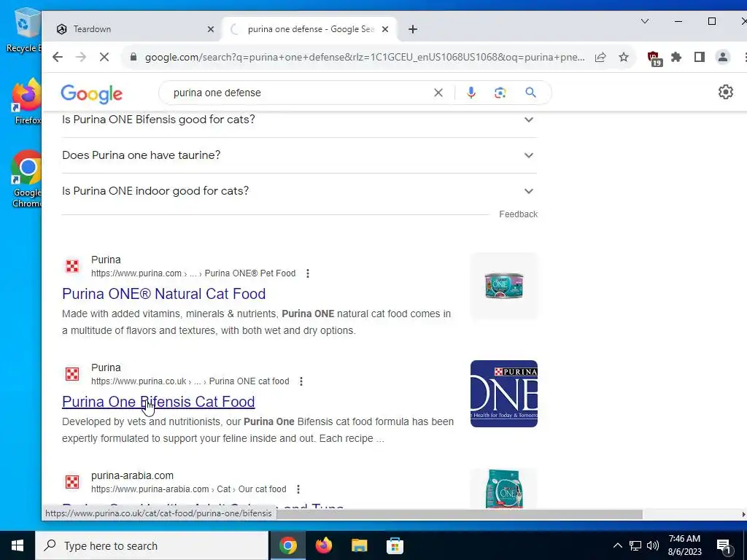747x560 pixels.
Task: Start voice search with the microphone icon
Action: click(x=471, y=93)
